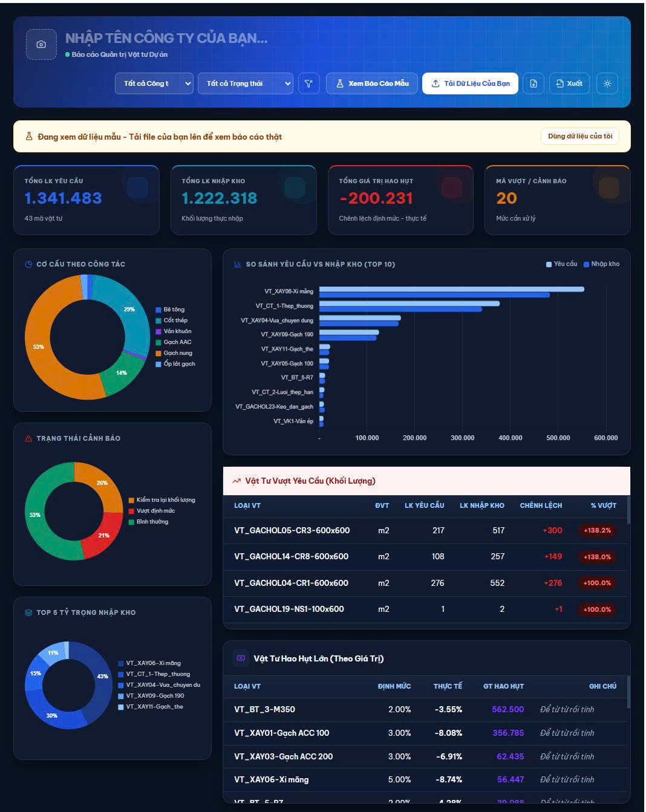Click the money icon beside 'Vật Tư Hao Hụt Lớn'
This screenshot has height=812, width=646.
(x=241, y=658)
